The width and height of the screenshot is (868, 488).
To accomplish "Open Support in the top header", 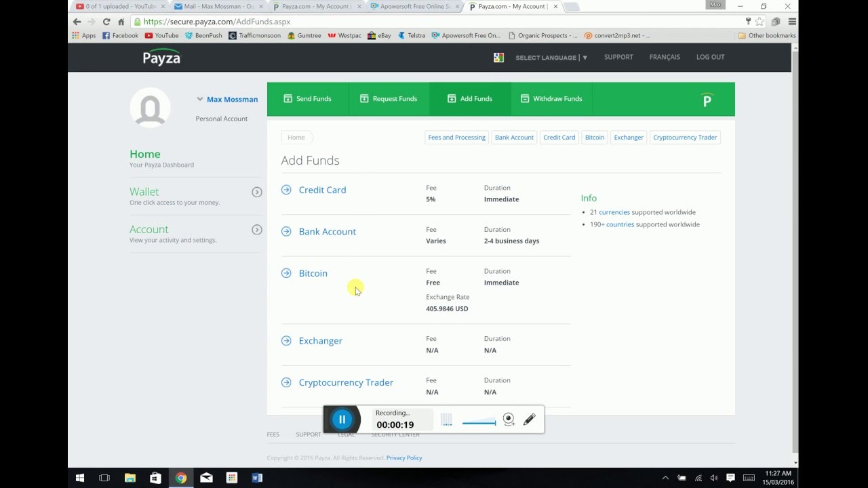I will pos(618,57).
